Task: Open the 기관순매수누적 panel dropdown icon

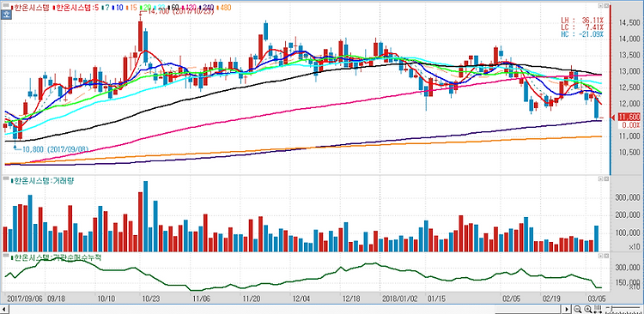Action: coord(599,255)
